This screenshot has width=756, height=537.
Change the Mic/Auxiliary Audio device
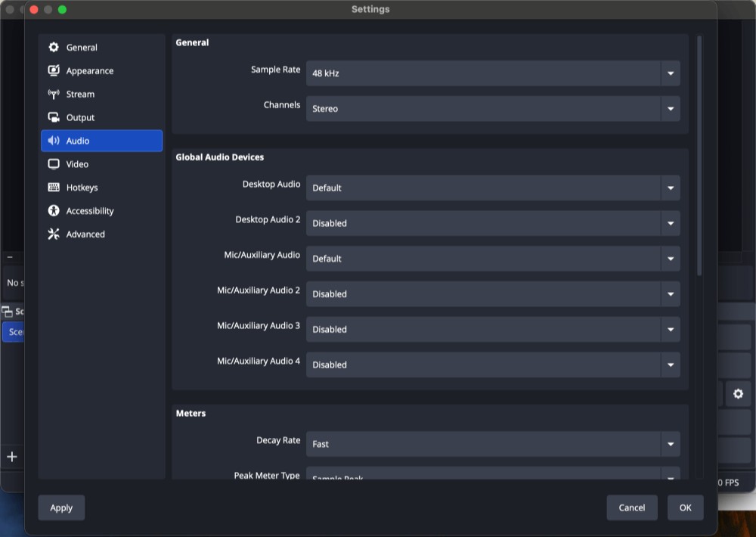669,259
